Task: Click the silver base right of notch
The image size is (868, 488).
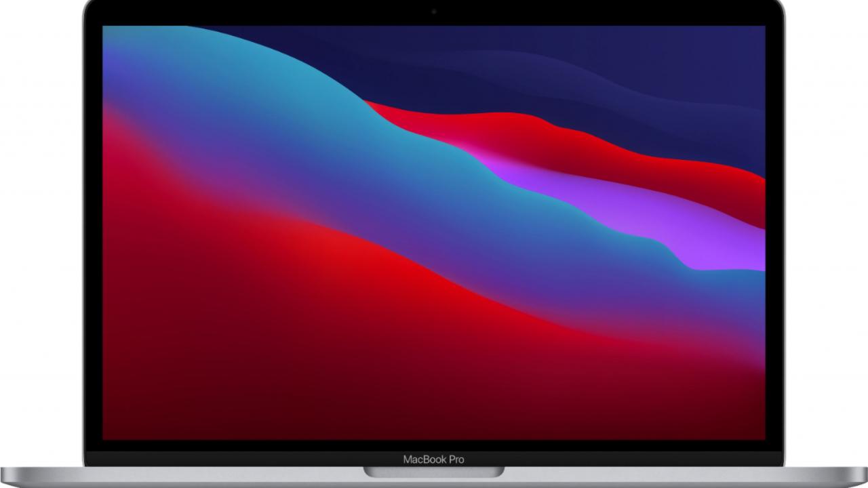Action: 665,476
